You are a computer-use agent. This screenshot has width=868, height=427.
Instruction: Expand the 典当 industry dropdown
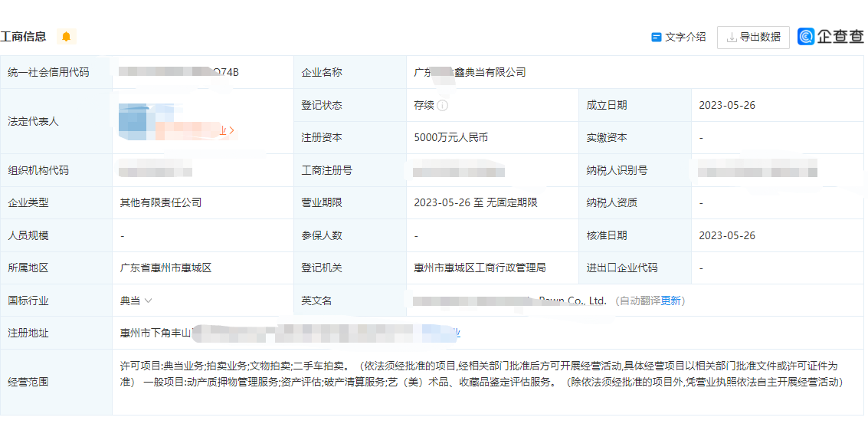tap(148, 301)
